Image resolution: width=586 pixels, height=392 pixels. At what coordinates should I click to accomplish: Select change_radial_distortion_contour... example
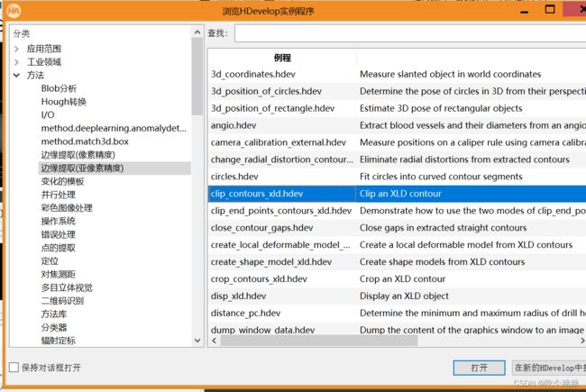282,160
